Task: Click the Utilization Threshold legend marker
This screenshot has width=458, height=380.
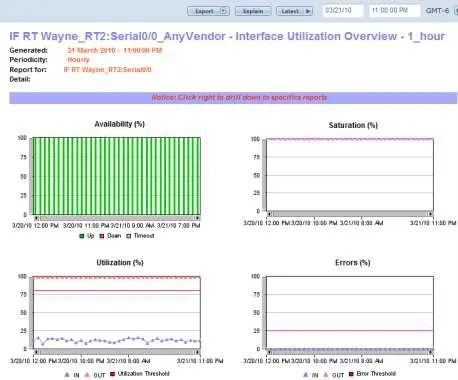Action: pos(112,374)
